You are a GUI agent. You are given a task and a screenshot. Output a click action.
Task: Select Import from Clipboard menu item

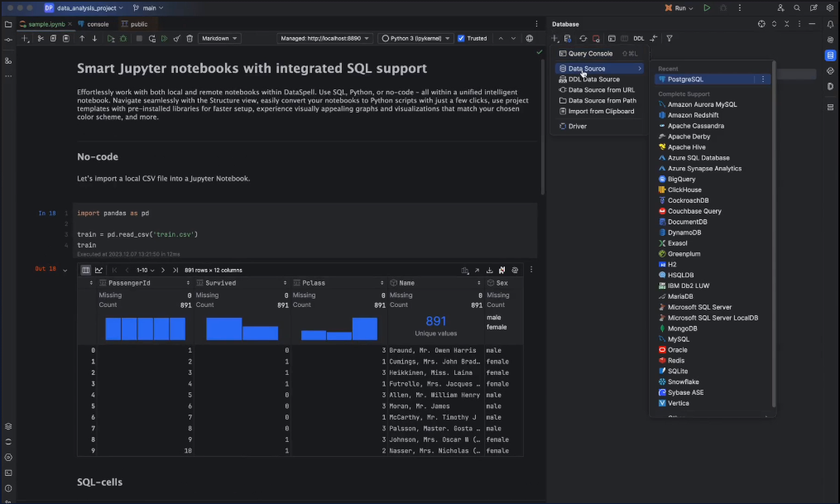[x=599, y=112]
